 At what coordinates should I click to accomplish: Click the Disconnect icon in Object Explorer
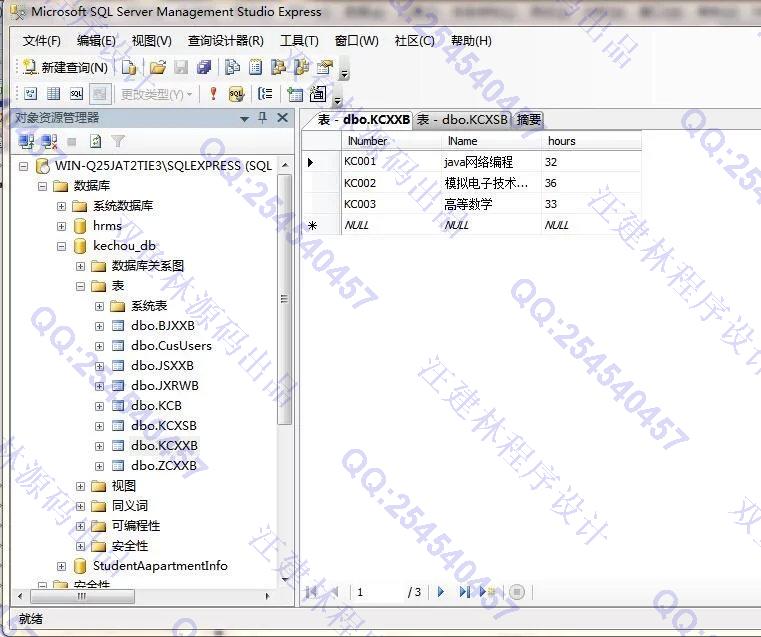pos(49,141)
